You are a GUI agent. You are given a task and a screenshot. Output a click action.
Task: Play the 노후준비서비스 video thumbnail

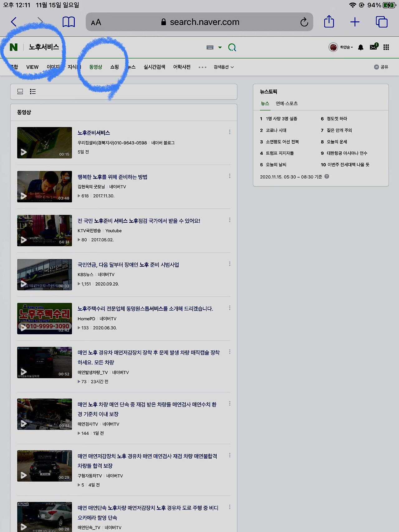click(45, 143)
